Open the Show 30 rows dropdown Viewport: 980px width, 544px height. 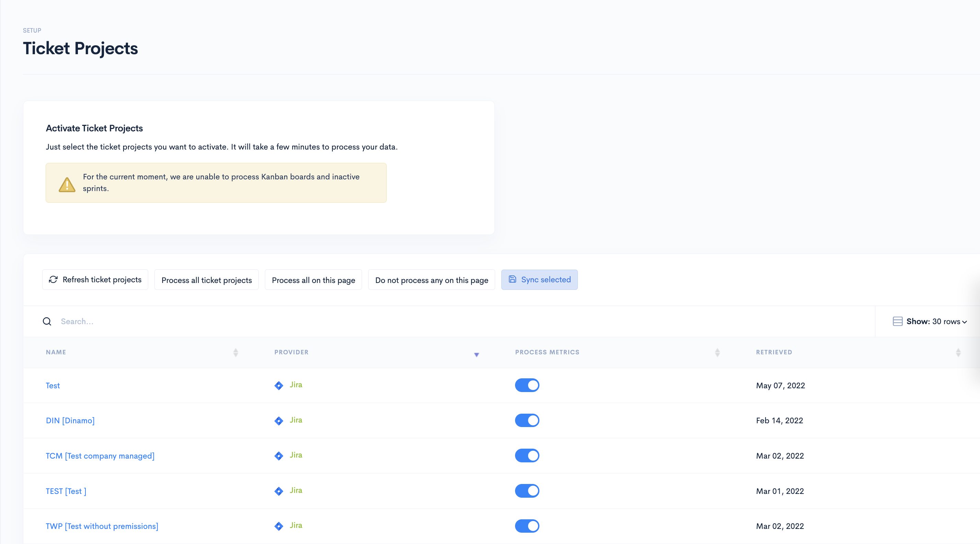(936, 322)
